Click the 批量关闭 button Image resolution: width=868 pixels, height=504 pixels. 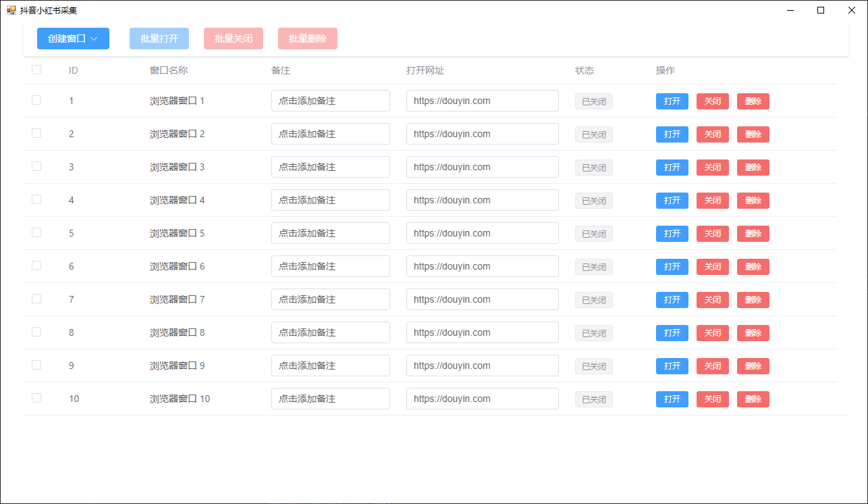pos(234,39)
